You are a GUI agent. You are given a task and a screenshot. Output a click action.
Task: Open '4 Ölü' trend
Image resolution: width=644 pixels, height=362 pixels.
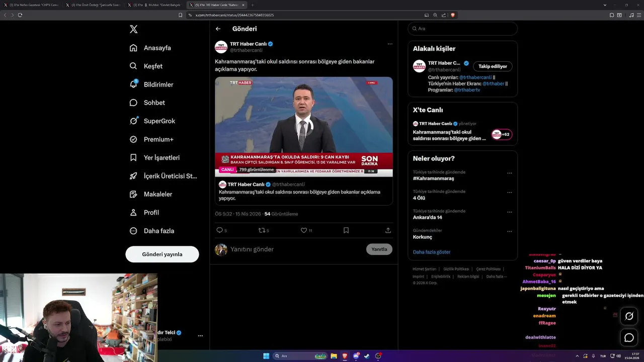419,198
